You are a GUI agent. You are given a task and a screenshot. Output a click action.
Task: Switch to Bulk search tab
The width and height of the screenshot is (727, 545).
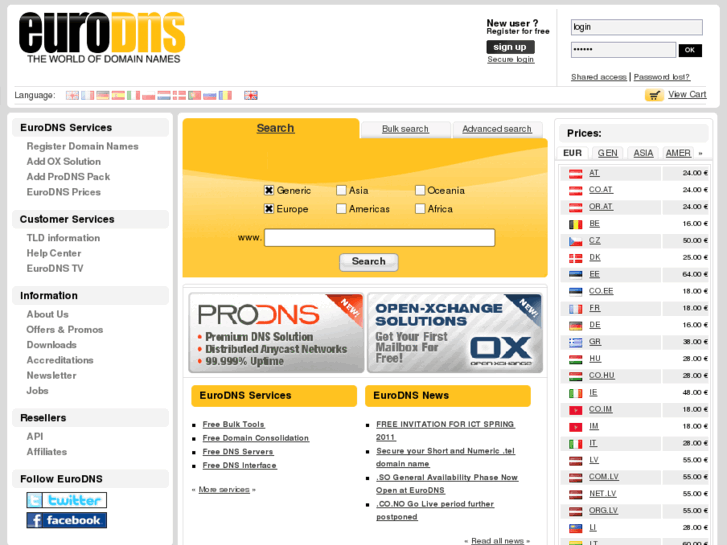(x=405, y=129)
